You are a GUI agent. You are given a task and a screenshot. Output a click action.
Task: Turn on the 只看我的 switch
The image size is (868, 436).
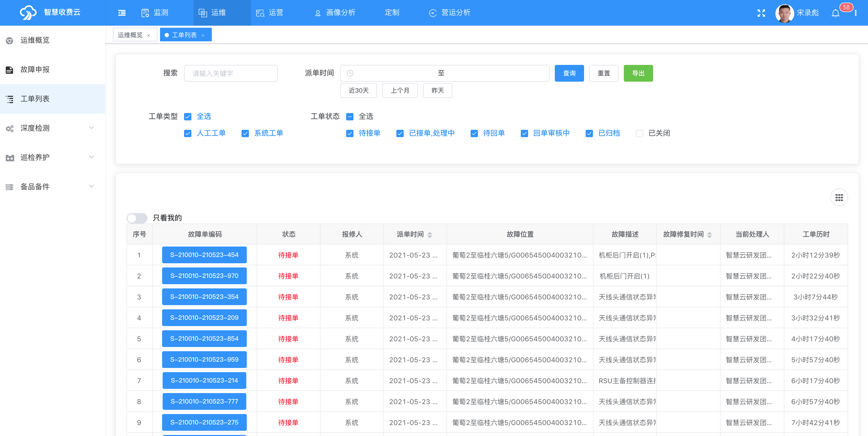pyautogui.click(x=137, y=218)
